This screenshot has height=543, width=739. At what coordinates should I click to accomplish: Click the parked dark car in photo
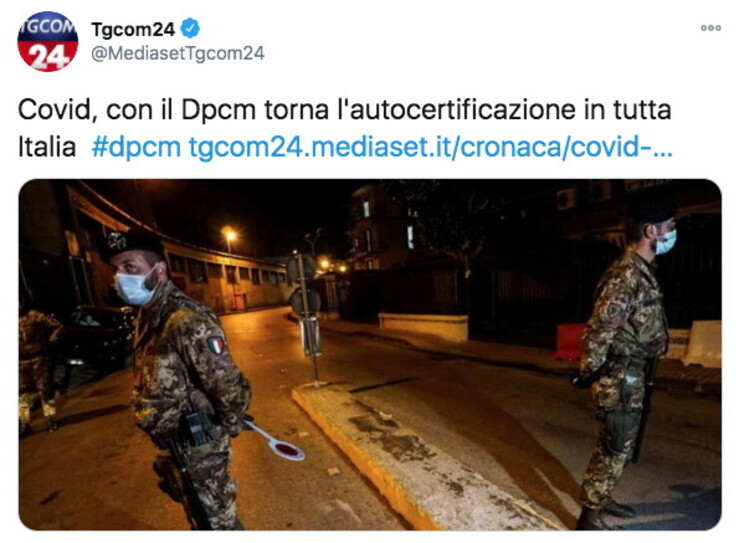[x=97, y=335]
